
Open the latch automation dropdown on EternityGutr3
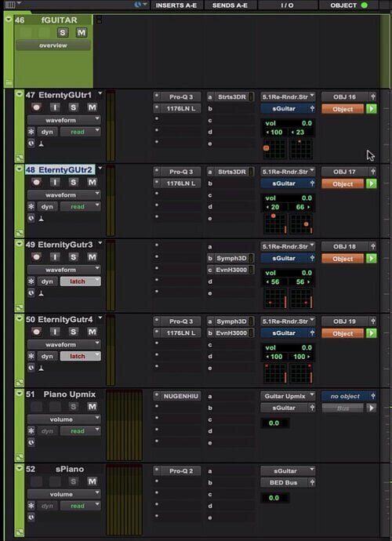pyautogui.click(x=81, y=281)
